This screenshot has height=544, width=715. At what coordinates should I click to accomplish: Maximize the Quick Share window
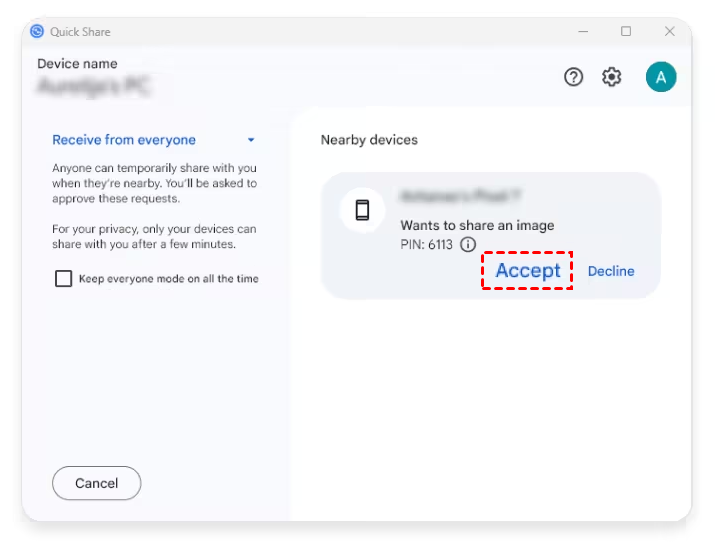pos(626,31)
